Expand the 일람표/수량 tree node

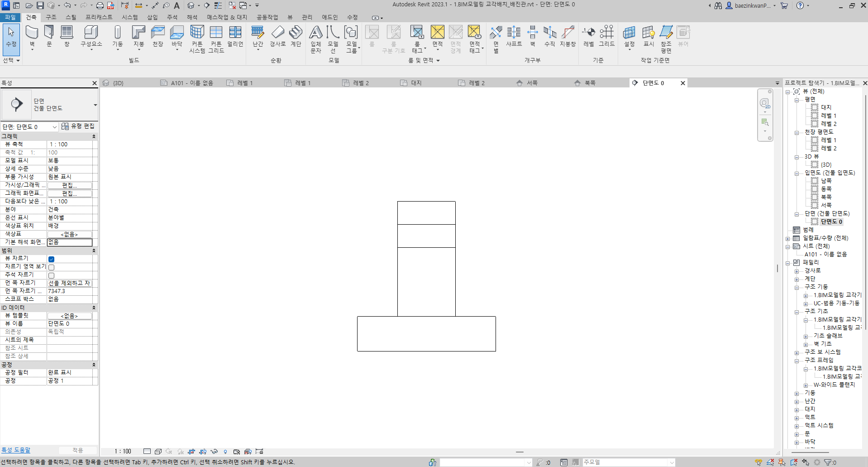[x=788, y=238]
